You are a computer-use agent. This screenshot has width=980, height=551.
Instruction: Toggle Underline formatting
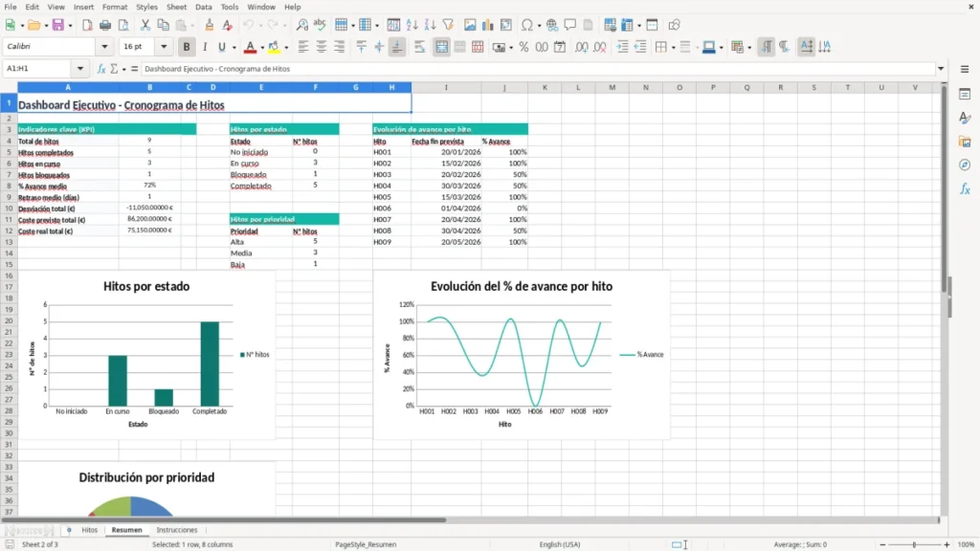(x=221, y=47)
